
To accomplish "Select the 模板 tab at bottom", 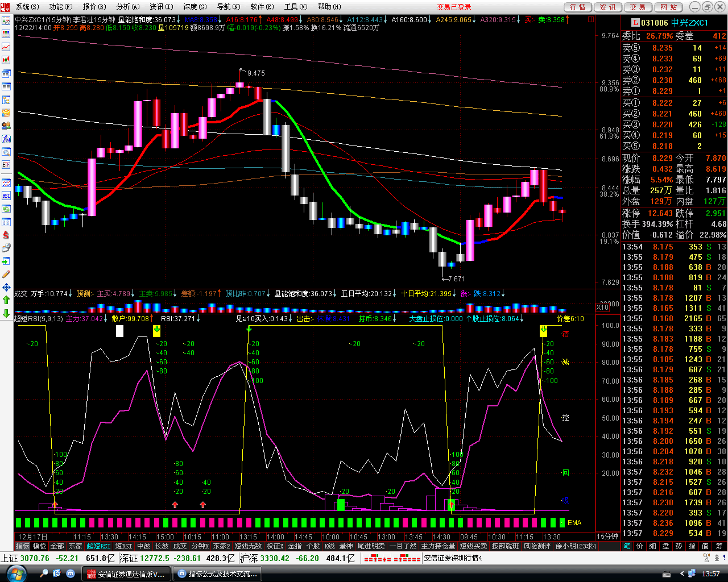I will 40,546.
